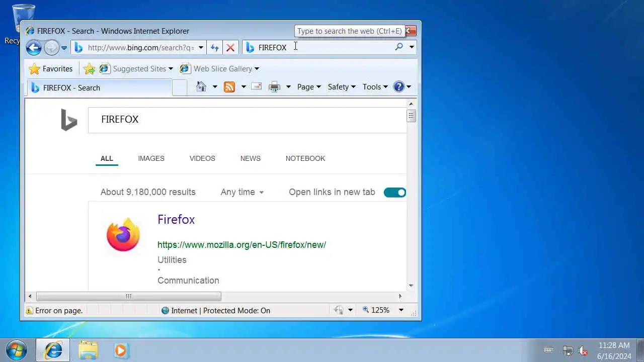Screen dimensions: 644x362
Task: Open the Safety menu
Action: [x=342, y=87]
